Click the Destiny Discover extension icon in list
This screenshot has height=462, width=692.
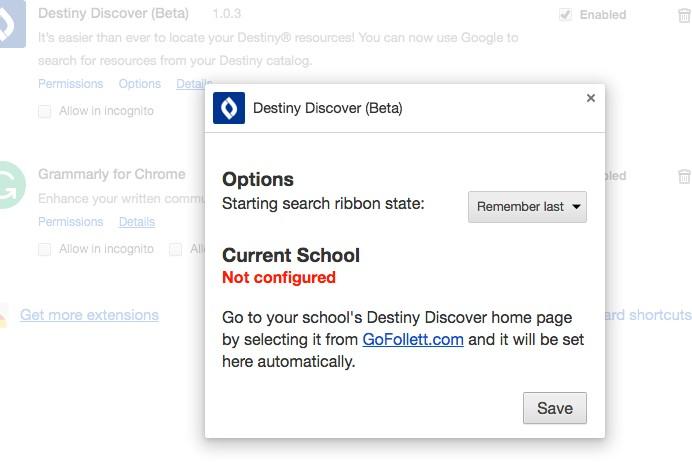[x=11, y=23]
